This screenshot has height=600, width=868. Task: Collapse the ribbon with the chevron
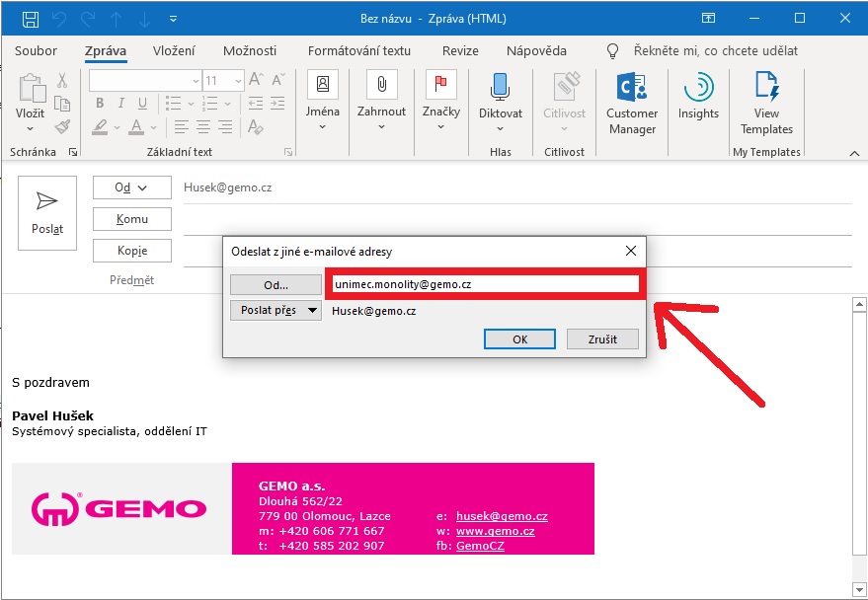[854, 153]
